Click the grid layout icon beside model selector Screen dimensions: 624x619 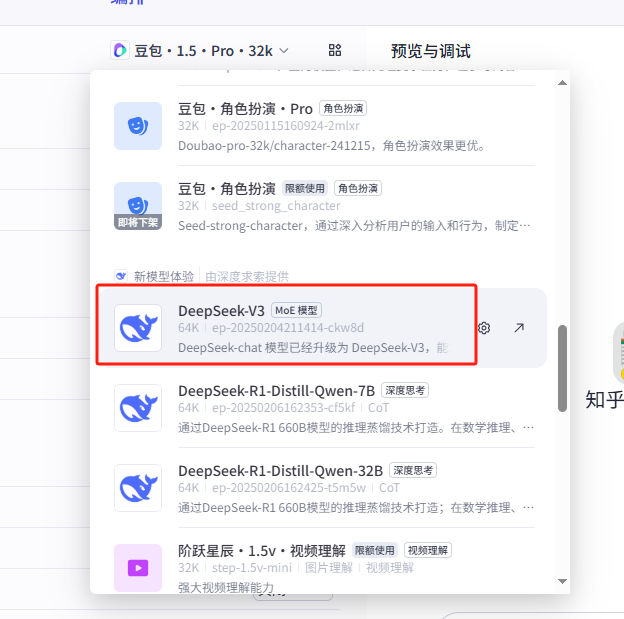tap(335, 51)
